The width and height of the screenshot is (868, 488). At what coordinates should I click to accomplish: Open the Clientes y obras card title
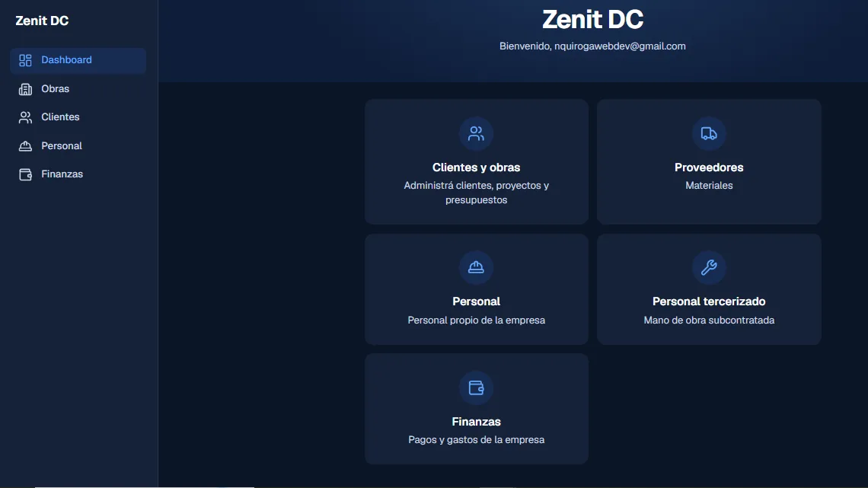tap(476, 167)
